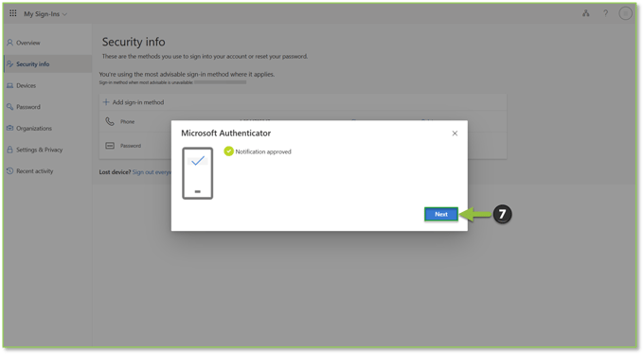
Task: Click the Password row label in methods list
Action: tap(131, 146)
